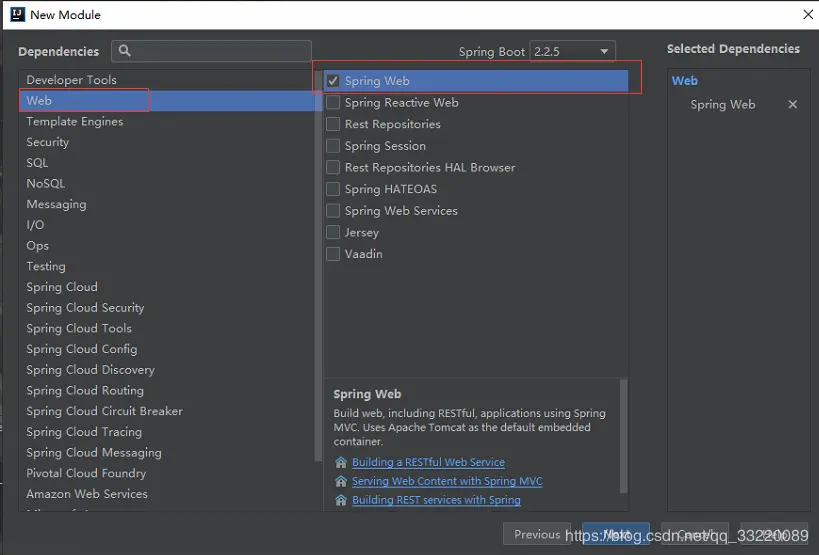Click Spring Web in Selected Dependencies
819x555 pixels.
(722, 104)
